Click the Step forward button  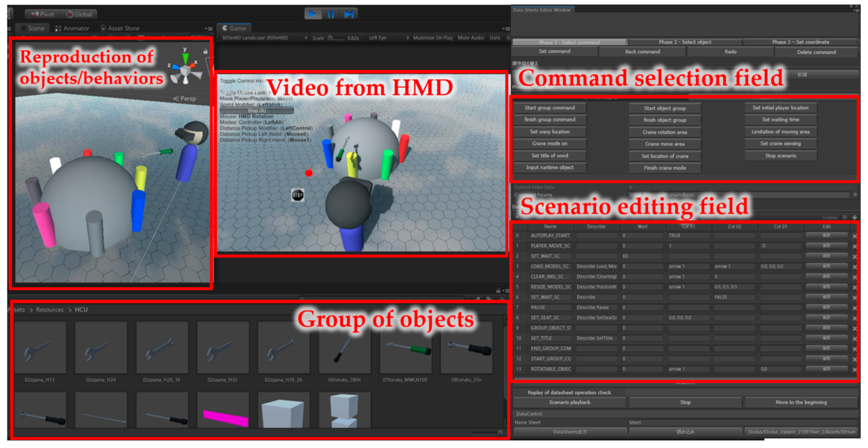348,14
